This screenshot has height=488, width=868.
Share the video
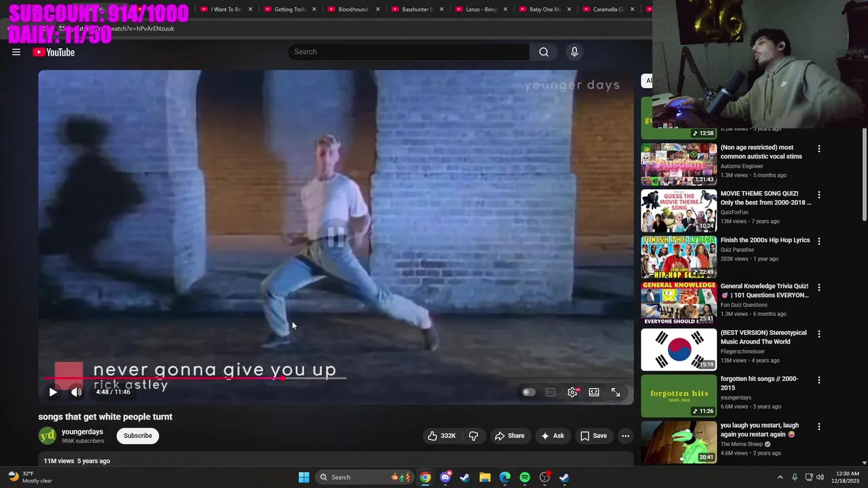[x=509, y=436]
